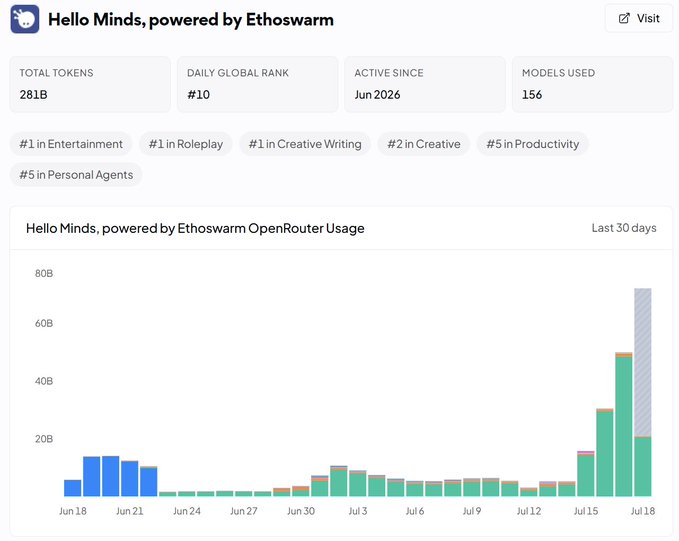
Task: Click the 'Hello Minds, powered by Ethoswarm' page title
Action: [x=191, y=19]
